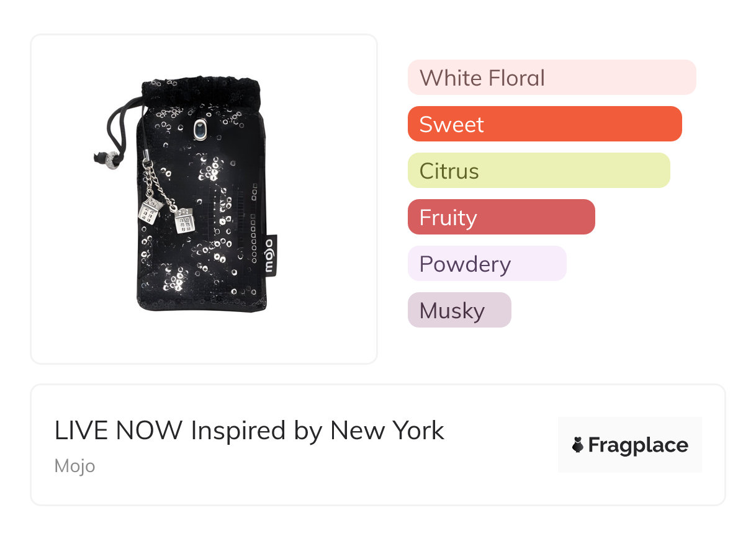Click the Mojo brand name below title
This screenshot has height=536, width=756.
74,465
